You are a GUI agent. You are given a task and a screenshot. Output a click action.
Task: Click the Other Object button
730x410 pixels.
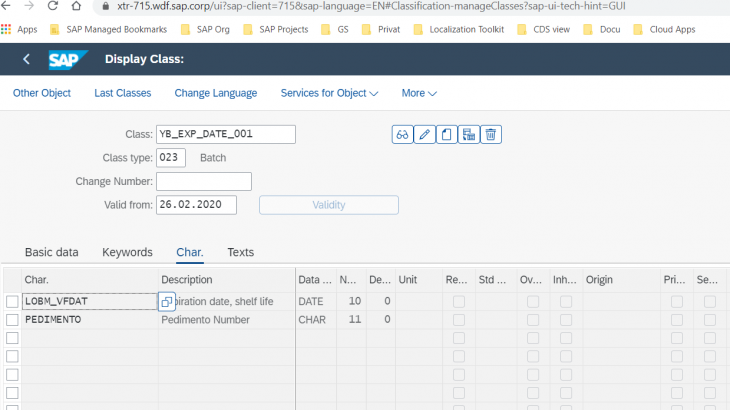click(41, 93)
